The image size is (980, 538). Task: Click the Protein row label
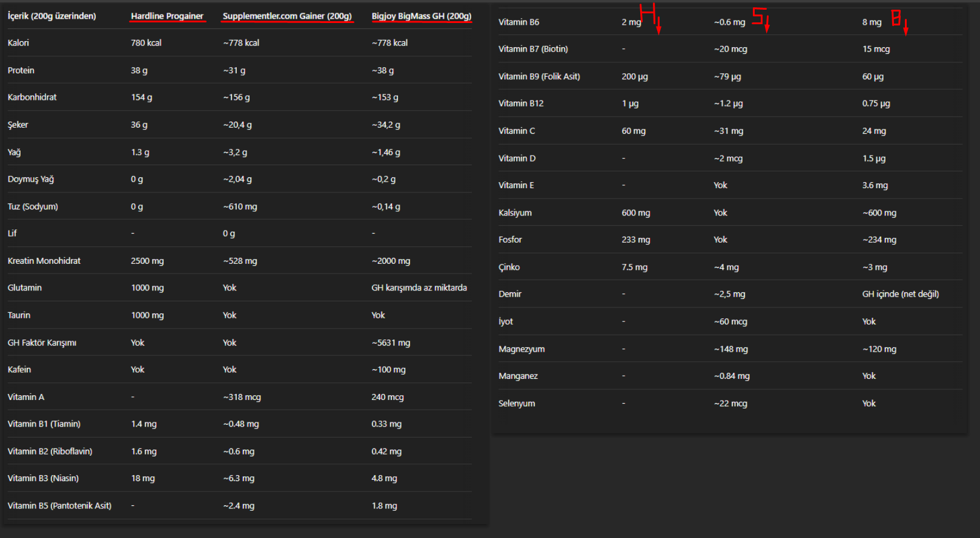pos(21,70)
